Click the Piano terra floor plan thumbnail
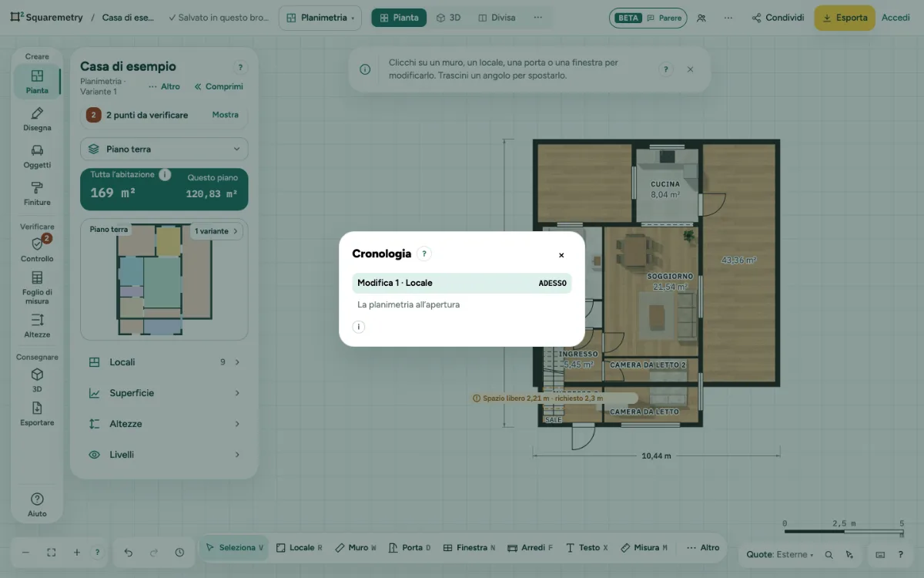This screenshot has width=924, height=578. pyautogui.click(x=164, y=280)
